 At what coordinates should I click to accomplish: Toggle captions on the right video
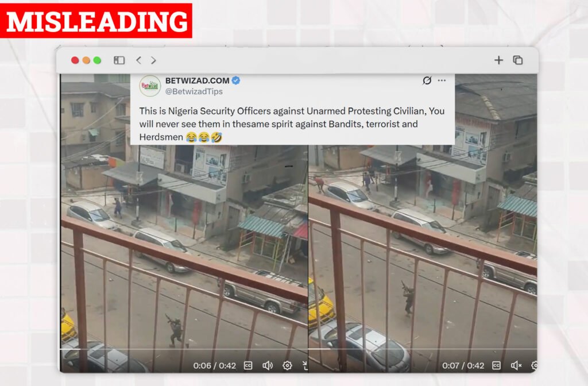(496, 365)
